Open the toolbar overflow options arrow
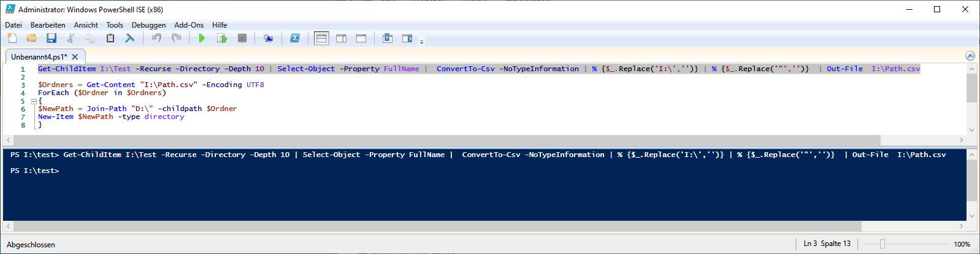The height and width of the screenshot is (254, 980). click(421, 42)
